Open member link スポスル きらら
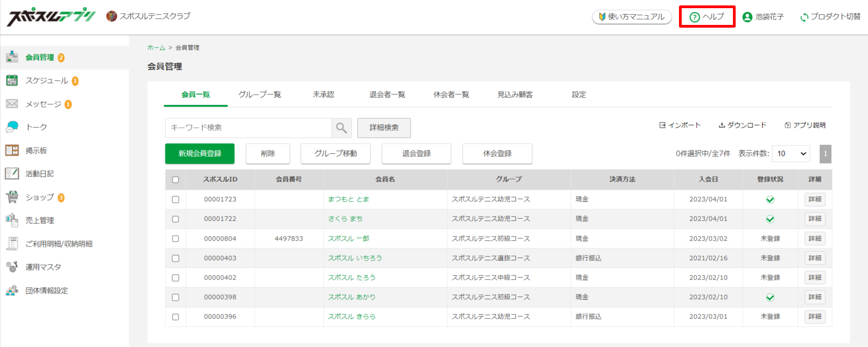The image size is (868, 347). pos(352,317)
